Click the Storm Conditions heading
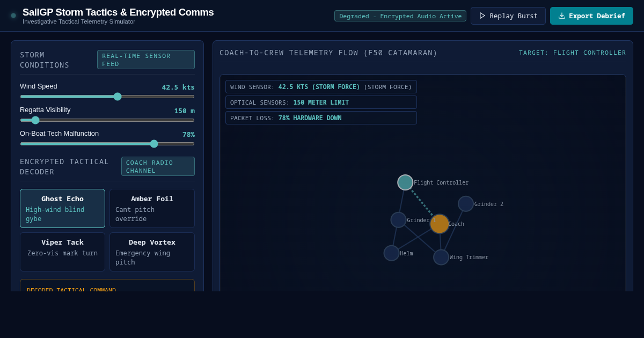 click(45, 60)
